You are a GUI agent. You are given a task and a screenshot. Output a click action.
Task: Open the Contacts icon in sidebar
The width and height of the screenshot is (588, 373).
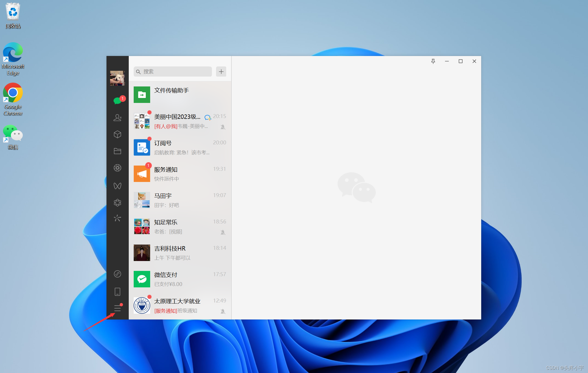[x=117, y=117]
